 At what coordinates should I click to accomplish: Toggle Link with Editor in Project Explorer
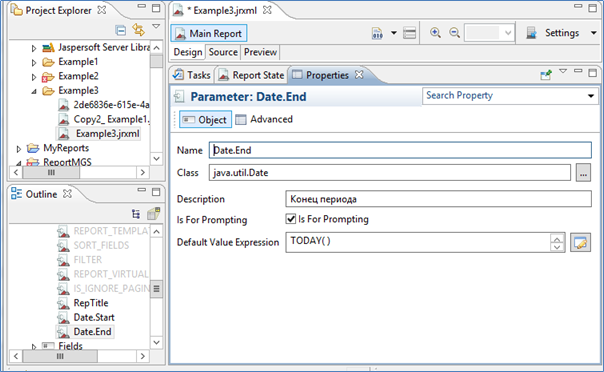coord(138,30)
